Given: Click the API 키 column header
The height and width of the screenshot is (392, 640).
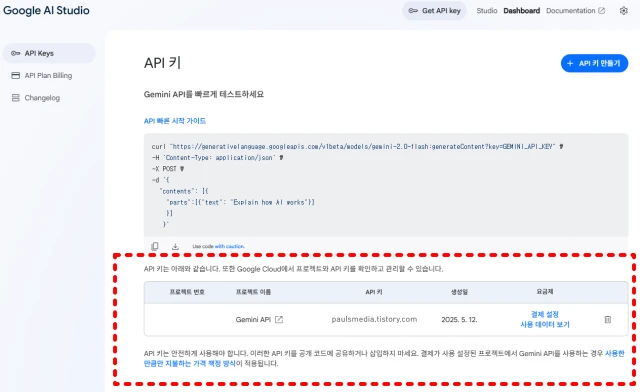Looking at the screenshot, I should pyautogui.click(x=374, y=292).
